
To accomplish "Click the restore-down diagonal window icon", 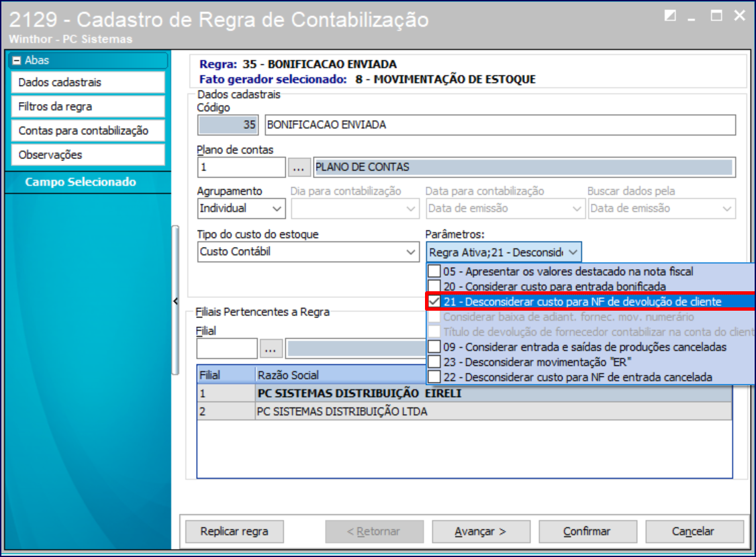I will pyautogui.click(x=670, y=16).
